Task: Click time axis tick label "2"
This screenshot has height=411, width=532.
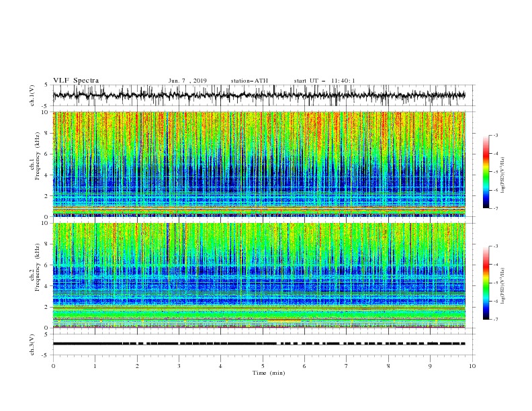Action: click(x=137, y=366)
